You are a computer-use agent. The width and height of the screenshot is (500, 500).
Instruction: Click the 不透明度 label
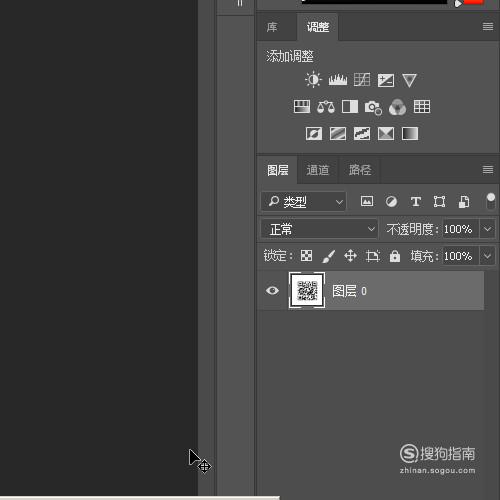[x=412, y=229]
